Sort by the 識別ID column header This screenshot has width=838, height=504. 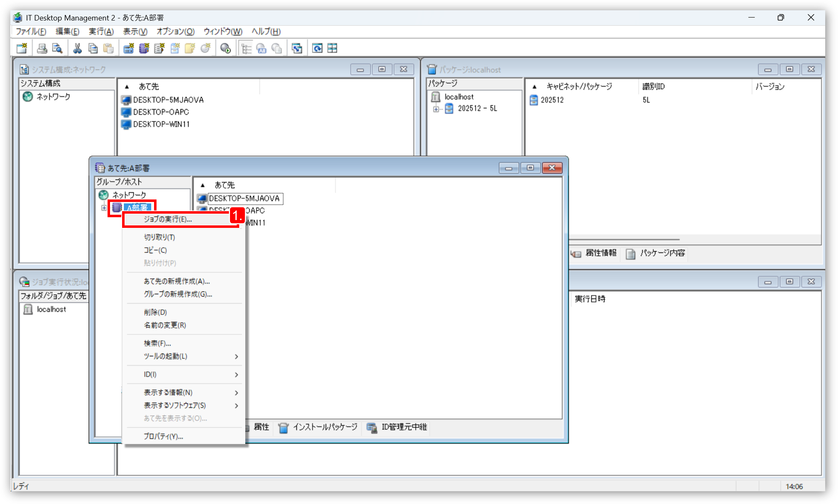pyautogui.click(x=653, y=87)
